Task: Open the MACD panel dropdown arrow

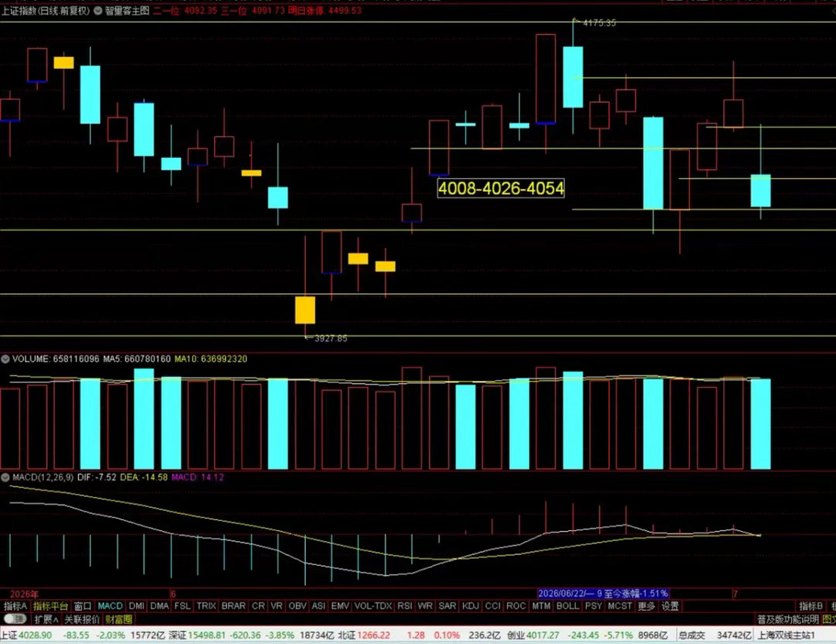Action: pos(5,477)
